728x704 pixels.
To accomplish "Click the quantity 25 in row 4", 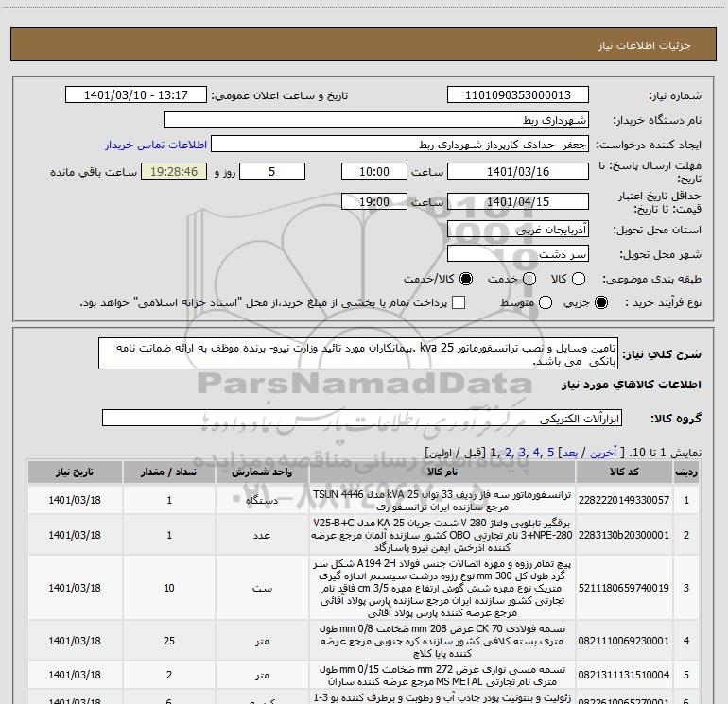I will click(169, 641).
